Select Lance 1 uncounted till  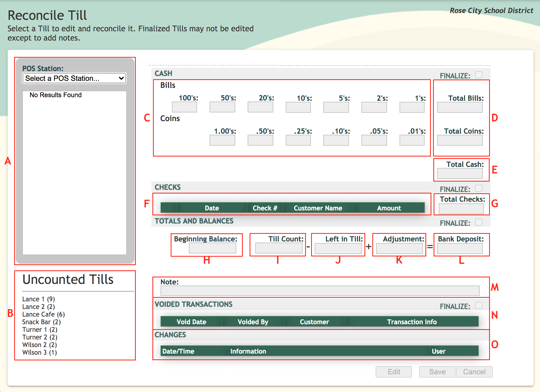click(38, 299)
